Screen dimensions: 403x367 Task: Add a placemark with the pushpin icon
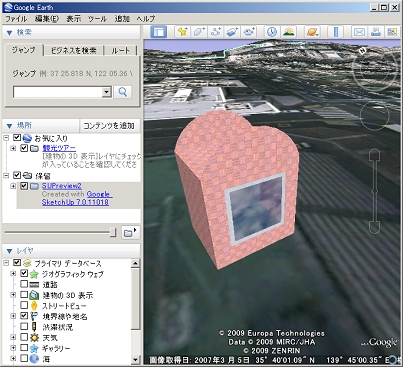pyautogui.click(x=182, y=32)
